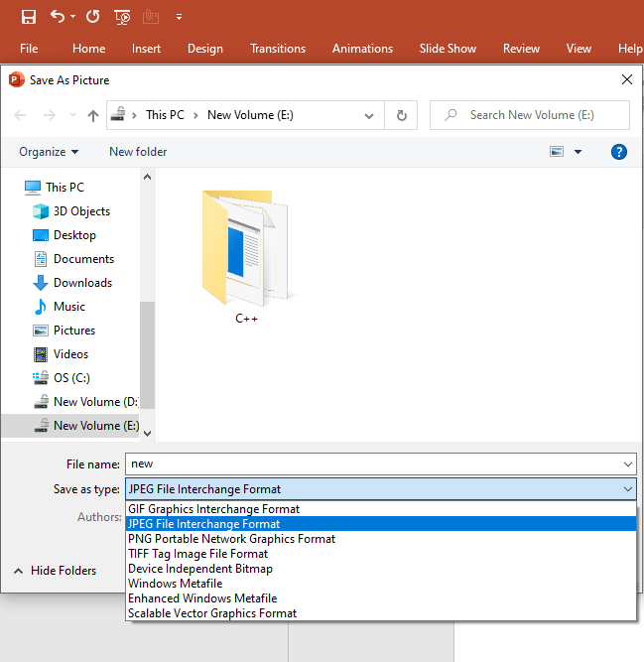Choose GIF Graphics Interchange Format

(381, 509)
